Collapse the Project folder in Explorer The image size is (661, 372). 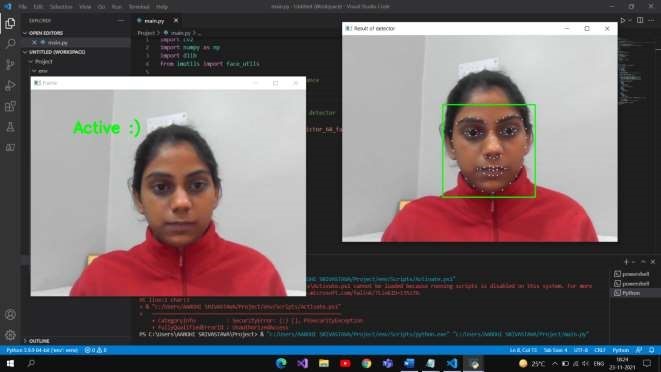(x=40, y=62)
